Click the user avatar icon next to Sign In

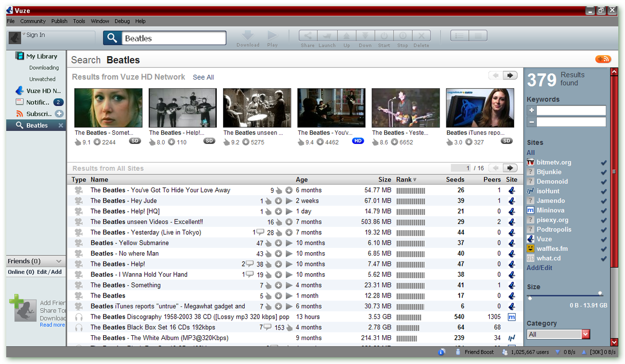click(x=15, y=38)
